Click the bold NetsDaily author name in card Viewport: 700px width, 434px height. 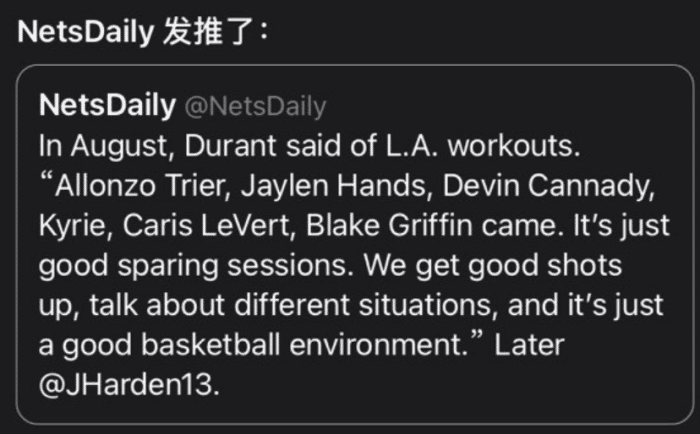pyautogui.click(x=107, y=105)
